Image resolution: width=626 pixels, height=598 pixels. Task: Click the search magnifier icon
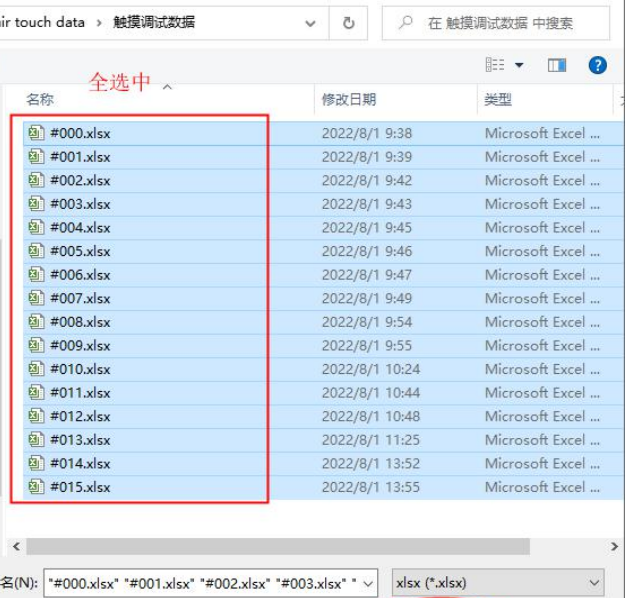tap(405, 22)
